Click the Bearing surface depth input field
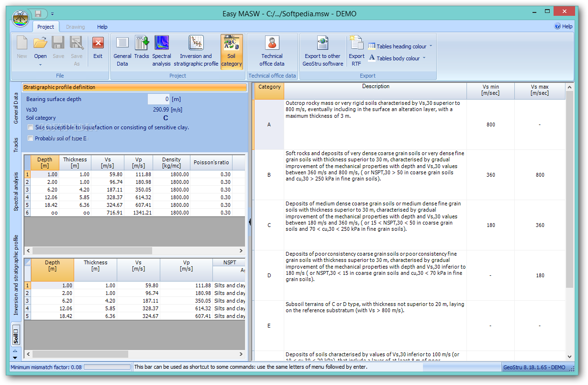Screen dimensions: 588x385 coord(159,99)
